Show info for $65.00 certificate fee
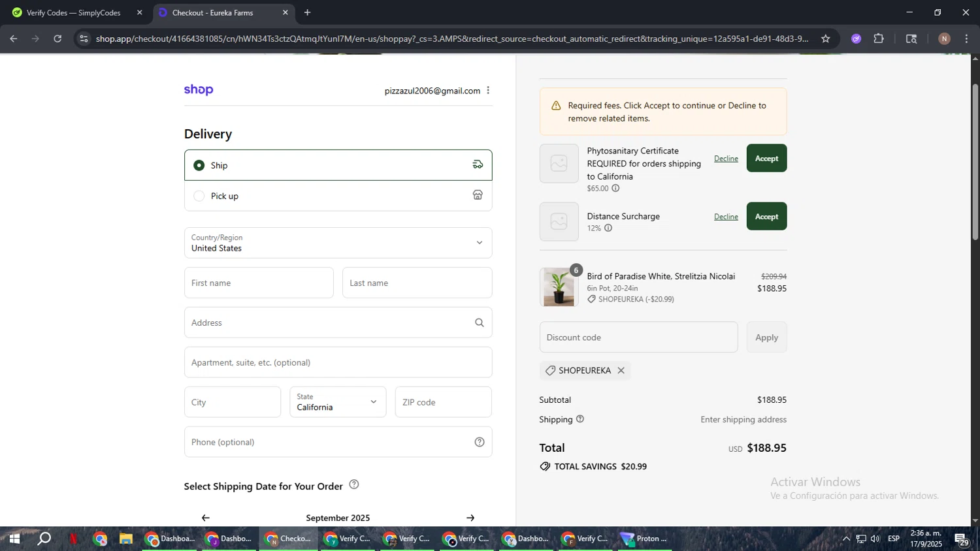Screen dimensions: 980x551 pos(615,188)
